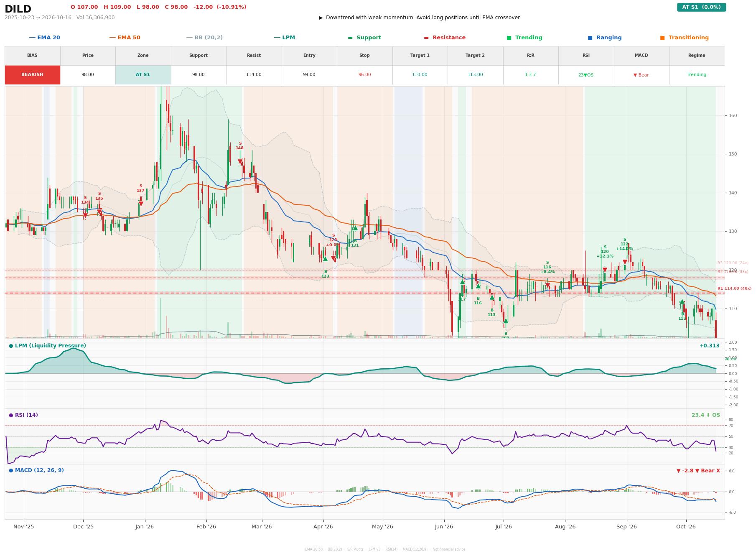Select the Stop value 96.00
This screenshot has width=756, height=556.
click(364, 75)
